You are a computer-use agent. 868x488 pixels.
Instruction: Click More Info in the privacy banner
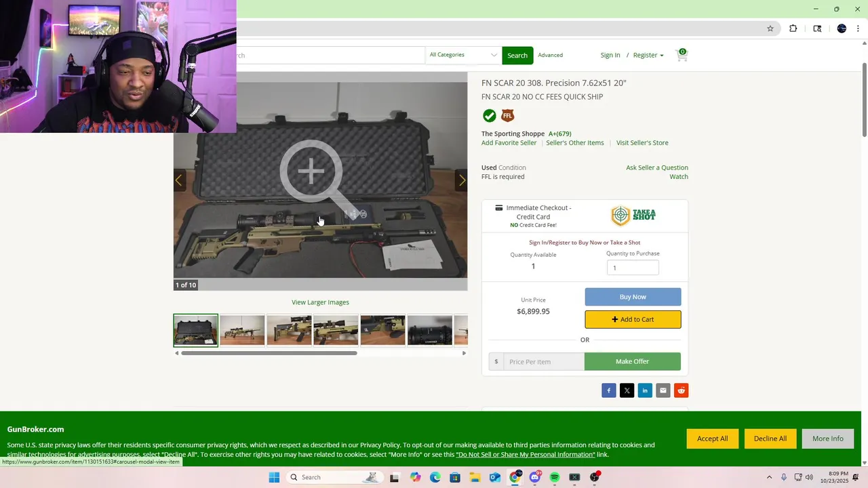click(x=828, y=439)
